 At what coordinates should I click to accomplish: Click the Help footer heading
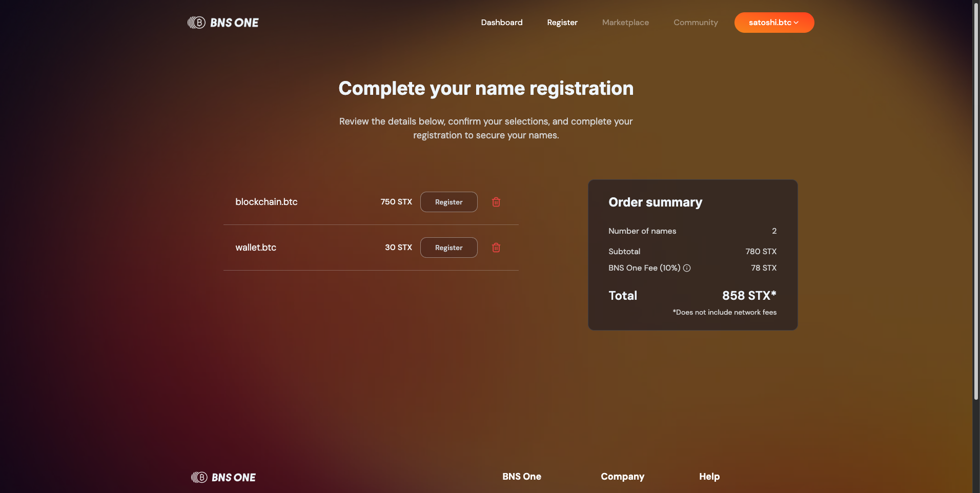click(709, 477)
